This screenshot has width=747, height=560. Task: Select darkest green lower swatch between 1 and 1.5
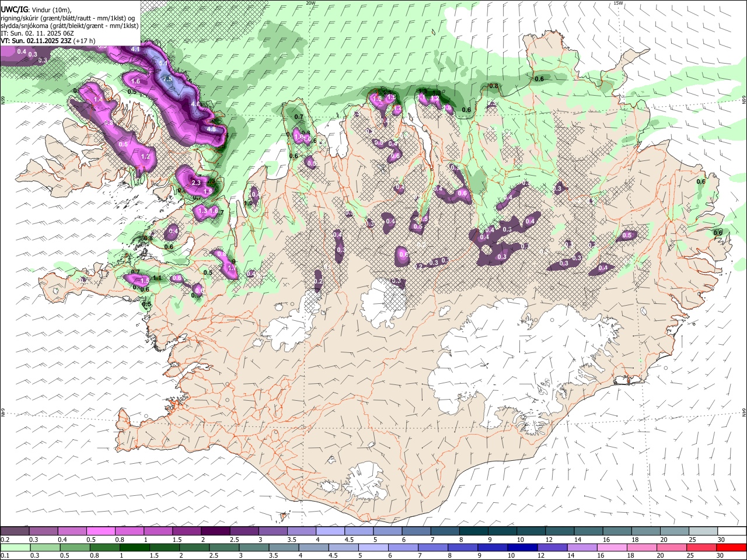(134, 547)
